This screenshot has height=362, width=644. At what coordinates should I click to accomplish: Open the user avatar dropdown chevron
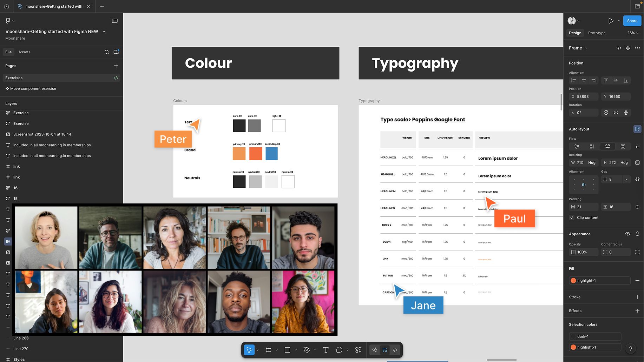point(578,21)
